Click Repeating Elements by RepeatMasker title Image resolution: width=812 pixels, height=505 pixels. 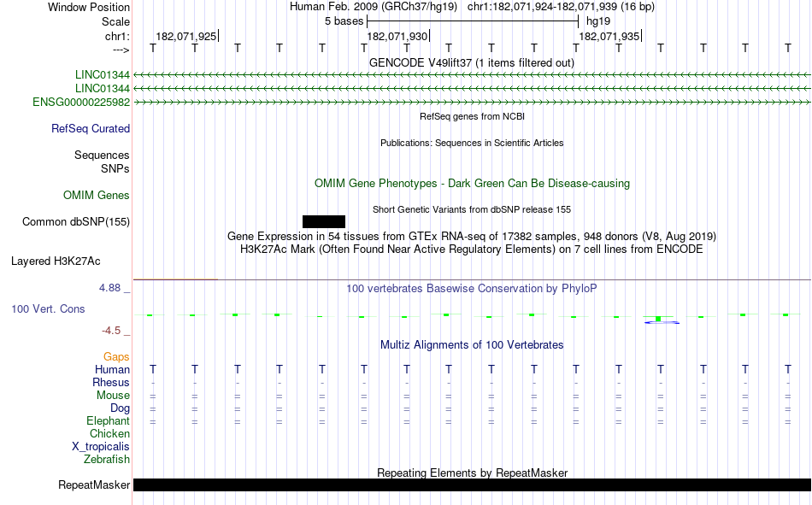[472, 473]
